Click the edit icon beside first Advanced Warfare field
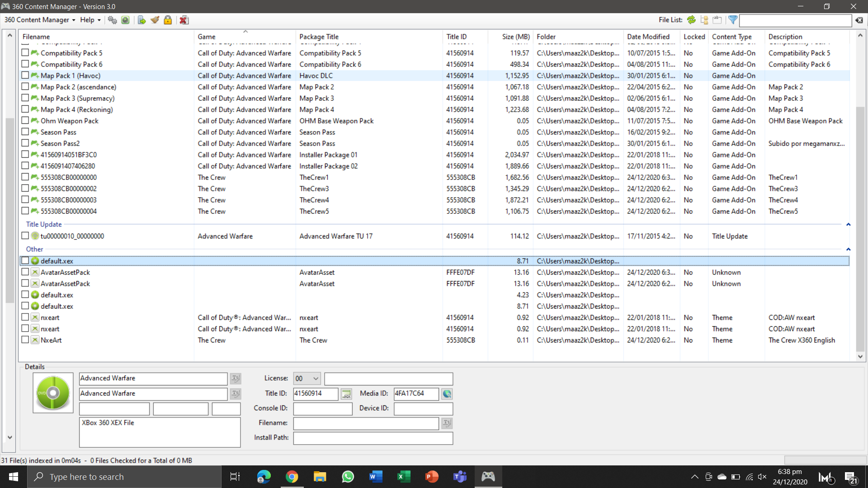The width and height of the screenshot is (868, 488). pos(236,378)
